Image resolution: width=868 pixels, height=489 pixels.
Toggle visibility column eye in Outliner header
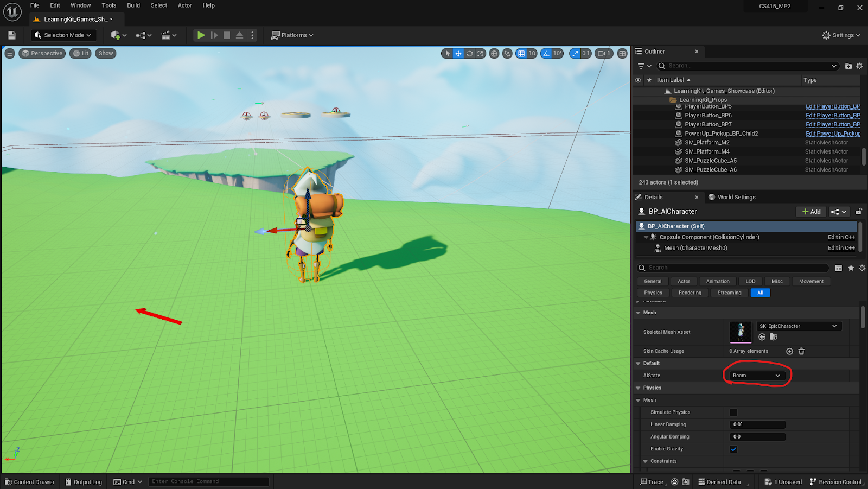click(638, 80)
